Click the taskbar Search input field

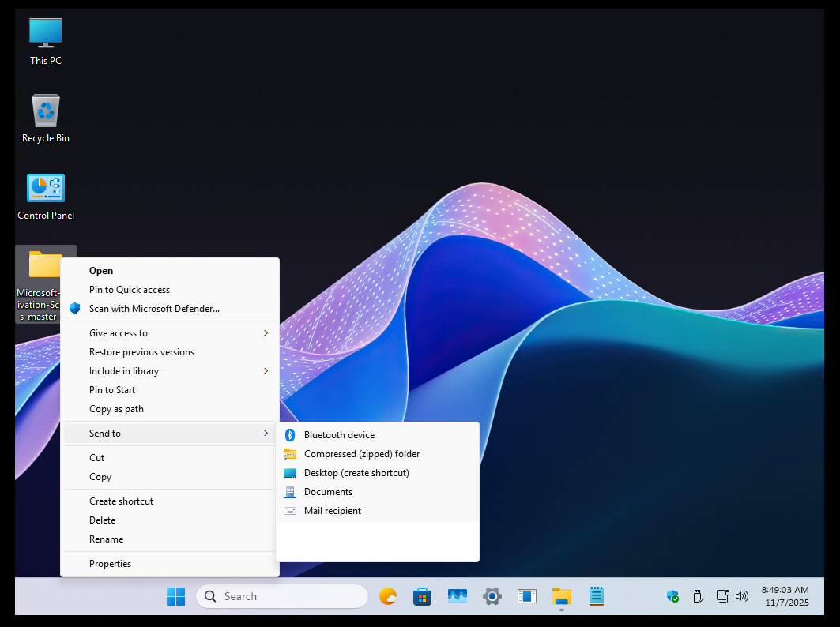pyautogui.click(x=282, y=596)
